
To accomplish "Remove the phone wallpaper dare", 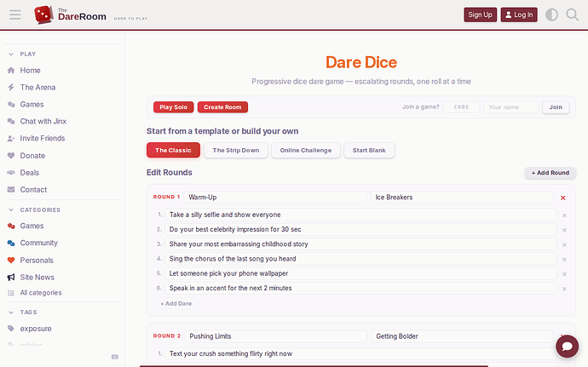I will tap(564, 274).
